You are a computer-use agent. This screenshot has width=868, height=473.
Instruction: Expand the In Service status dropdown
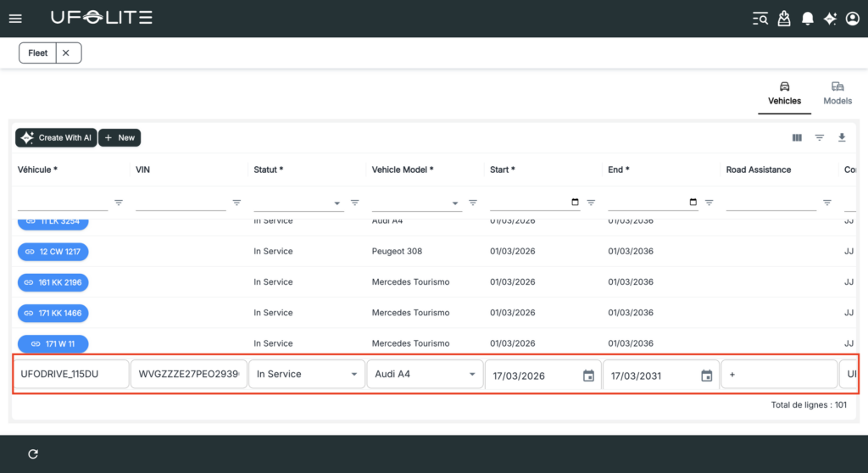click(x=353, y=375)
